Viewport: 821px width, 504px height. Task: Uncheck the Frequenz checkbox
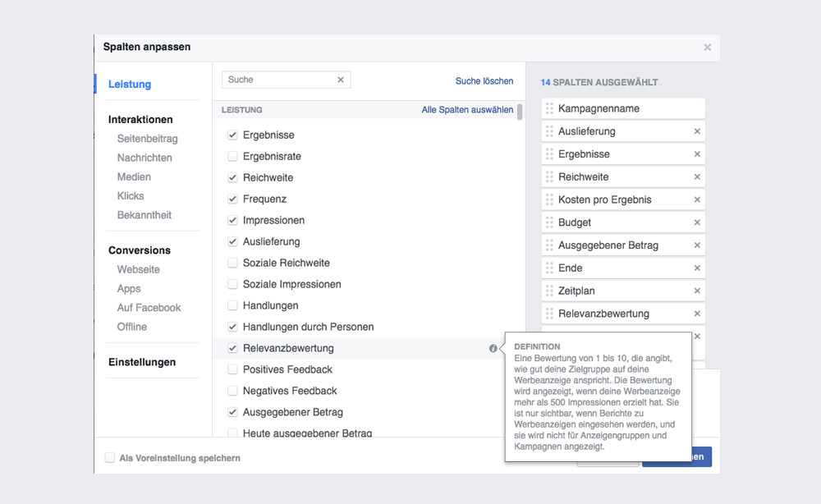pos(232,199)
